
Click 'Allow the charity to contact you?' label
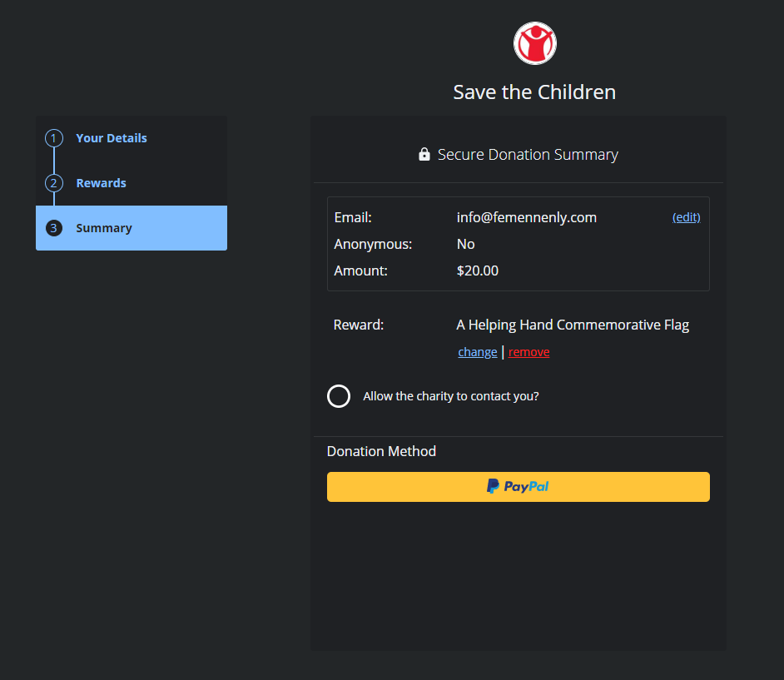pos(451,396)
